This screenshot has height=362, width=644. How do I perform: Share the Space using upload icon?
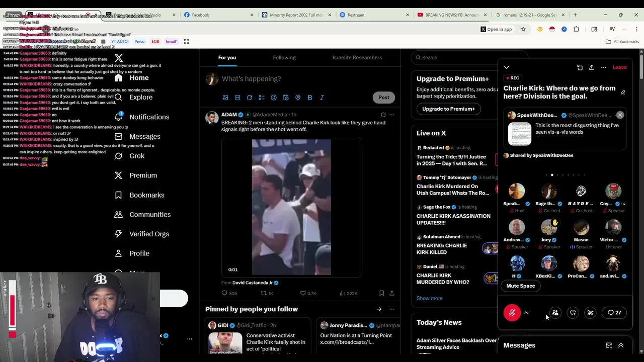[592, 67]
